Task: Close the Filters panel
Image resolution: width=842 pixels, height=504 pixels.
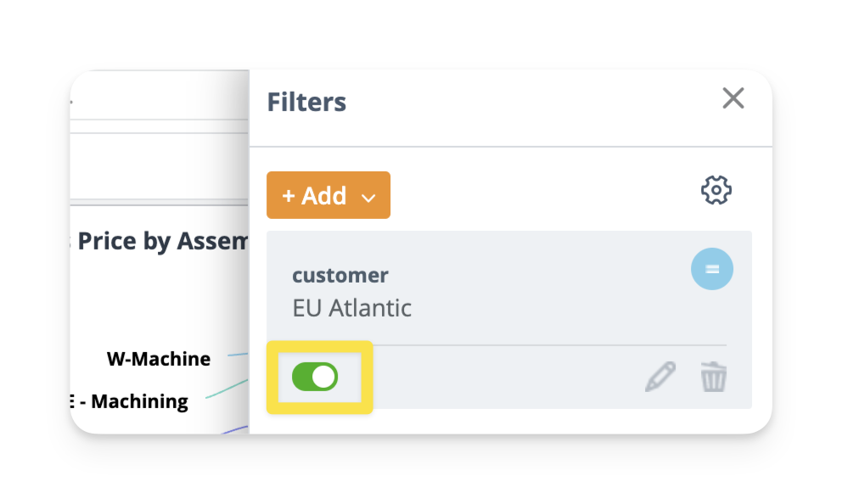Action: (733, 98)
